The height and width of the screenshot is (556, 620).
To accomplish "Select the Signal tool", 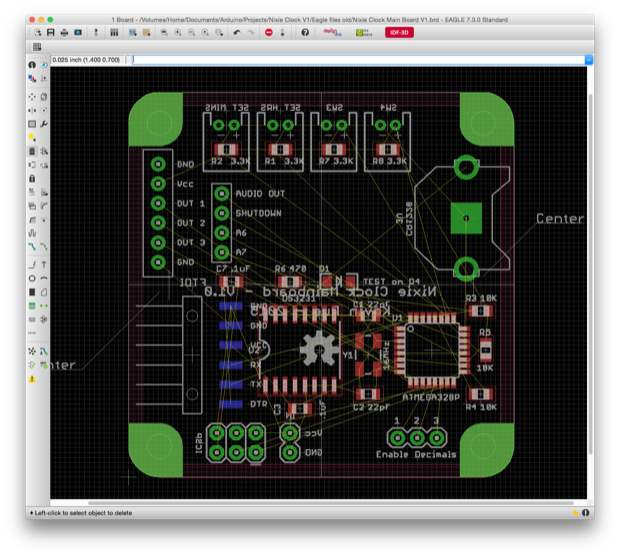I will [44, 306].
